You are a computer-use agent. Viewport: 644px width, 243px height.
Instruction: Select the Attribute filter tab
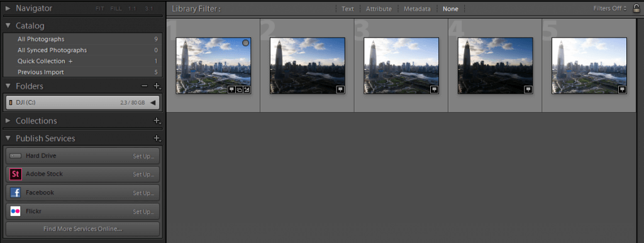tap(379, 9)
